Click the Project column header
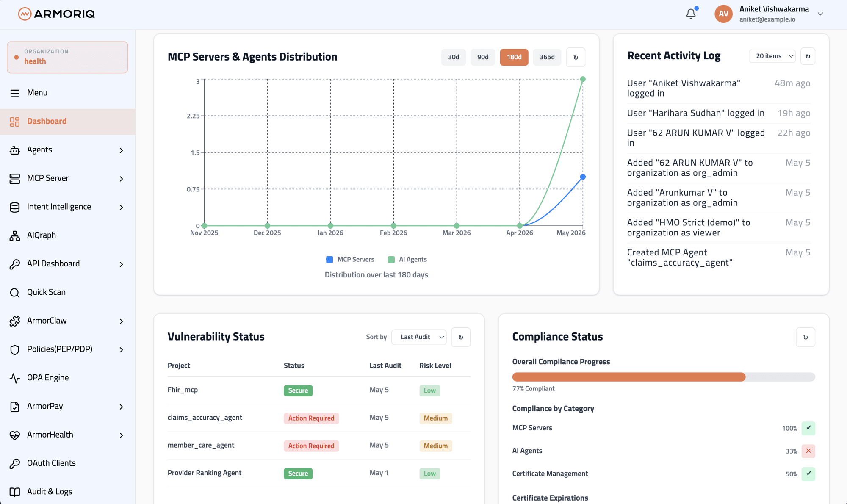This screenshot has height=504, width=847. pyautogui.click(x=179, y=366)
